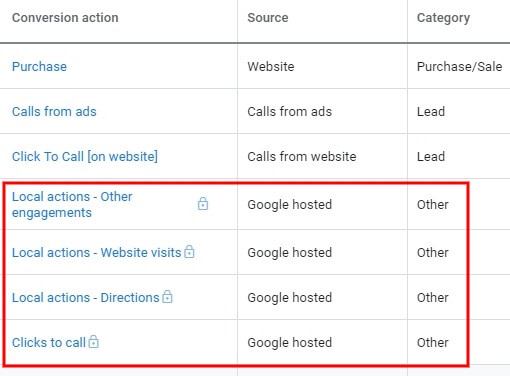
Task: Click lock icon beside Clicks to call
Action: 94,342
